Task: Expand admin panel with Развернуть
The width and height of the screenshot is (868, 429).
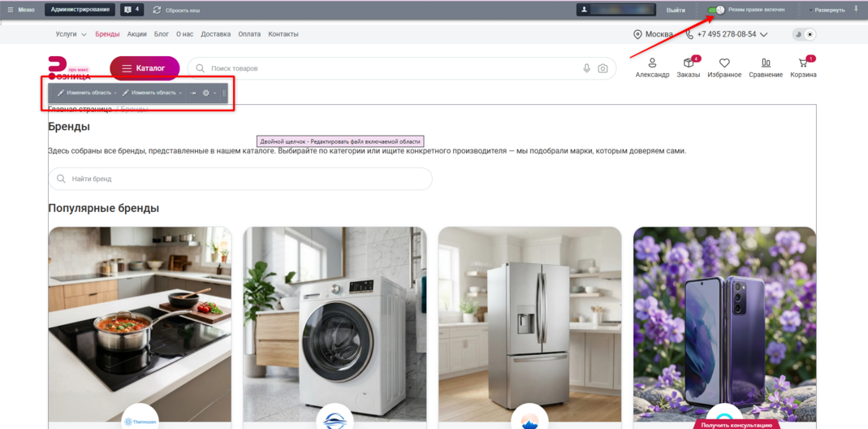Action: pos(827,10)
